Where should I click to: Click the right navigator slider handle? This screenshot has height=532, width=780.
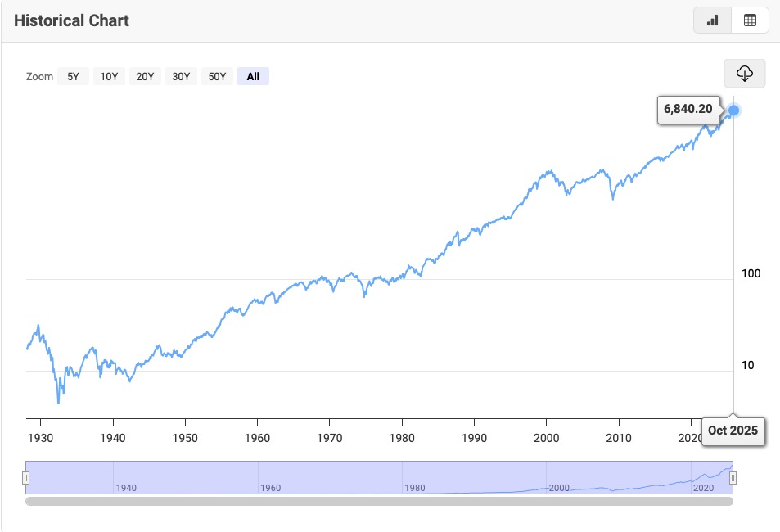734,477
